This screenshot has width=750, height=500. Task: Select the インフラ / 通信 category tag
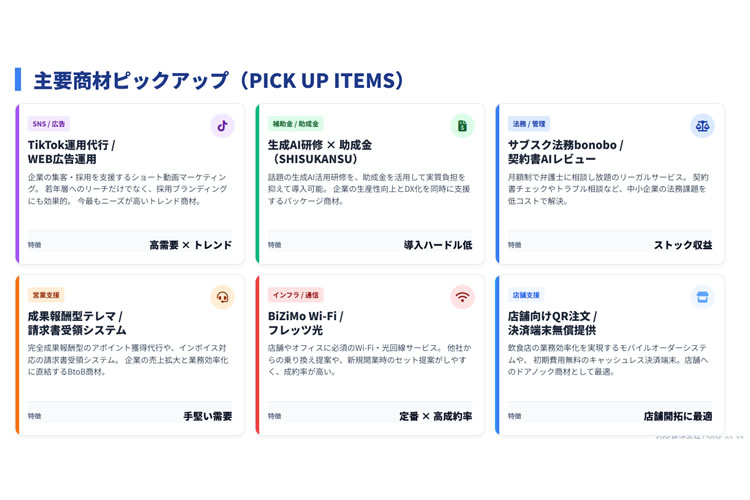click(x=295, y=295)
